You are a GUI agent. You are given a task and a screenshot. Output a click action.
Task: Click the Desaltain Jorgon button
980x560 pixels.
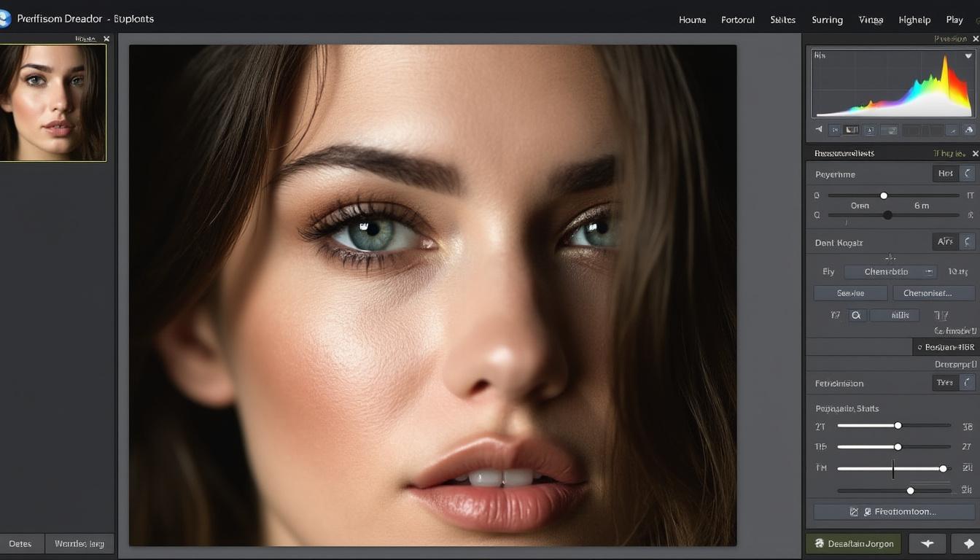(854, 543)
